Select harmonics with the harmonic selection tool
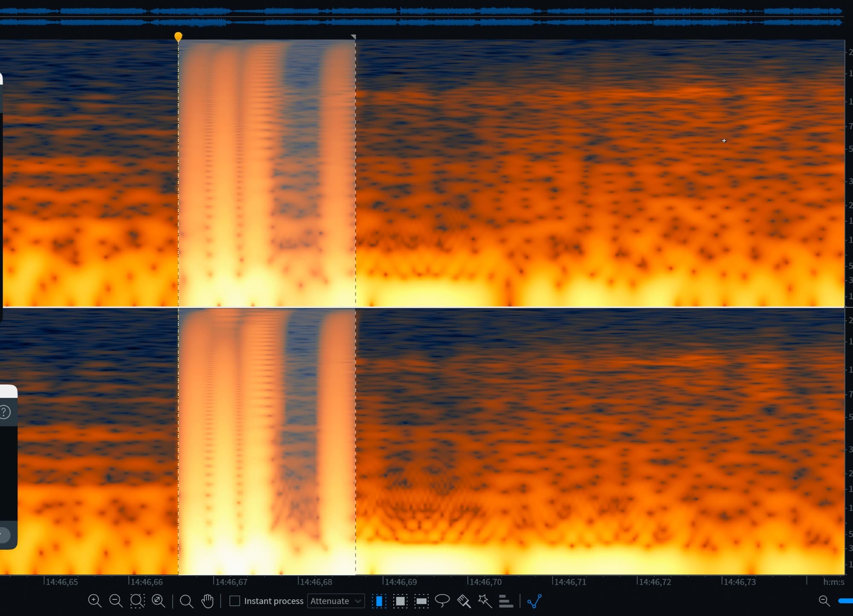The width and height of the screenshot is (853, 616). click(506, 601)
